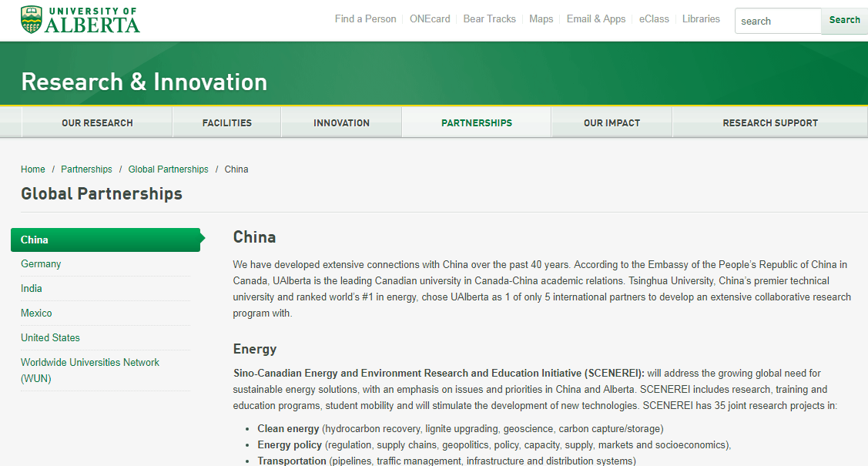This screenshot has height=466, width=868.
Task: Open the Germany sidebar link
Action: 41,264
